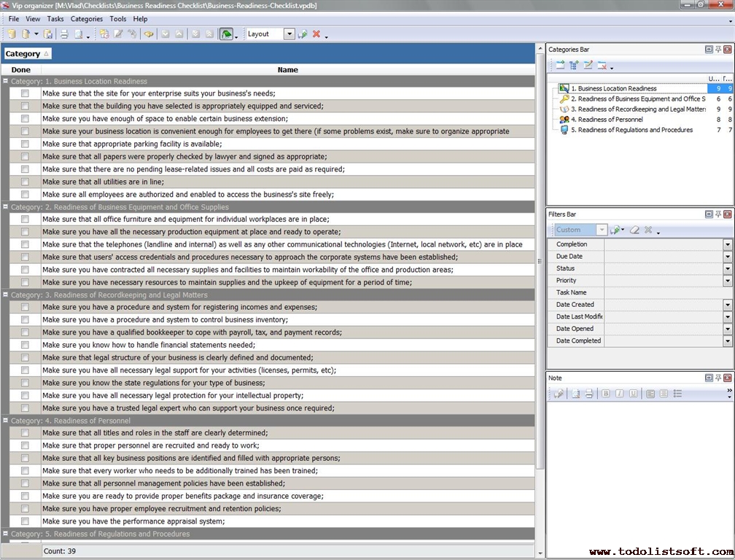
Task: Collapse the '4. Readiness of Personnel' group
Action: coord(6,421)
